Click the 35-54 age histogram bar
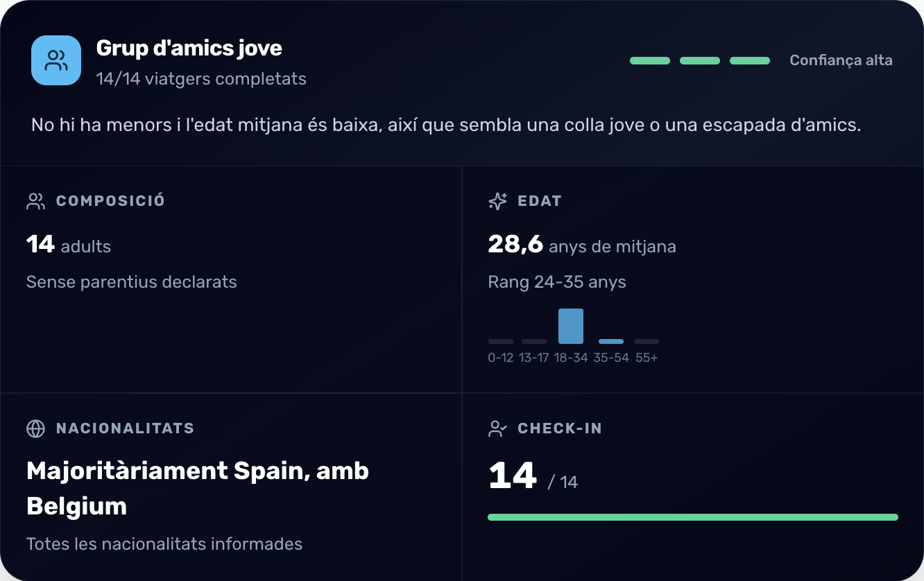Viewport: 924px width, 581px height. pyautogui.click(x=611, y=341)
